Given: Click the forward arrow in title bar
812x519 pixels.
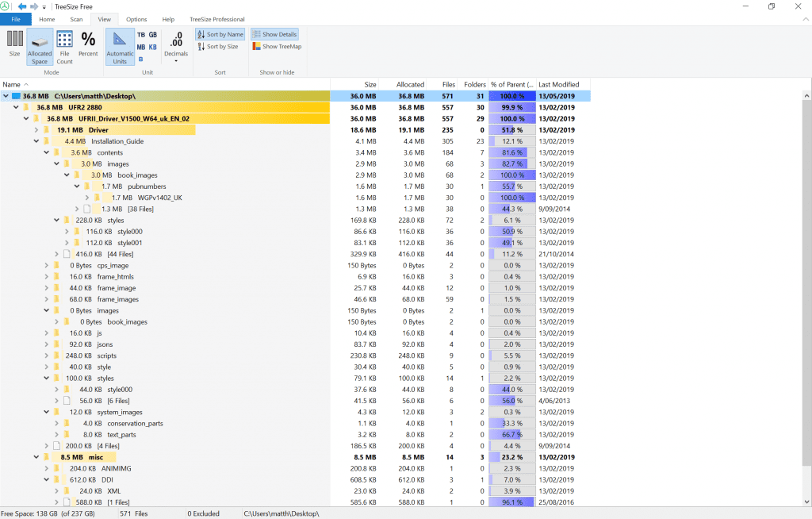Looking at the screenshot, I should point(34,6).
